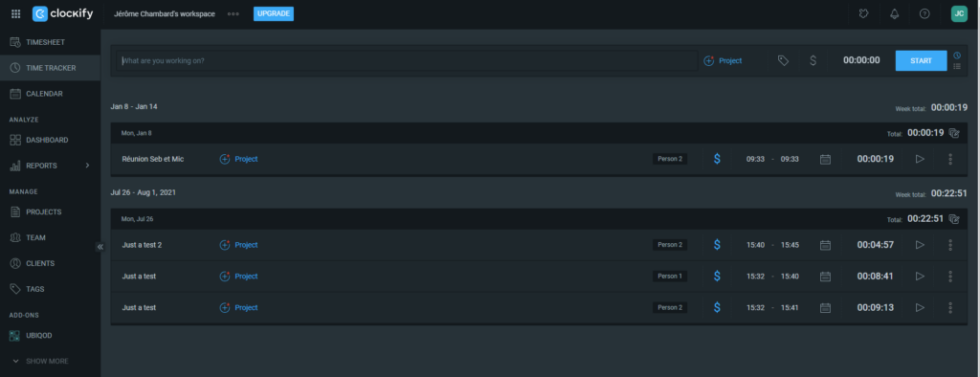
Task: Open workspace options three-dot menu
Action: pyautogui.click(x=234, y=13)
